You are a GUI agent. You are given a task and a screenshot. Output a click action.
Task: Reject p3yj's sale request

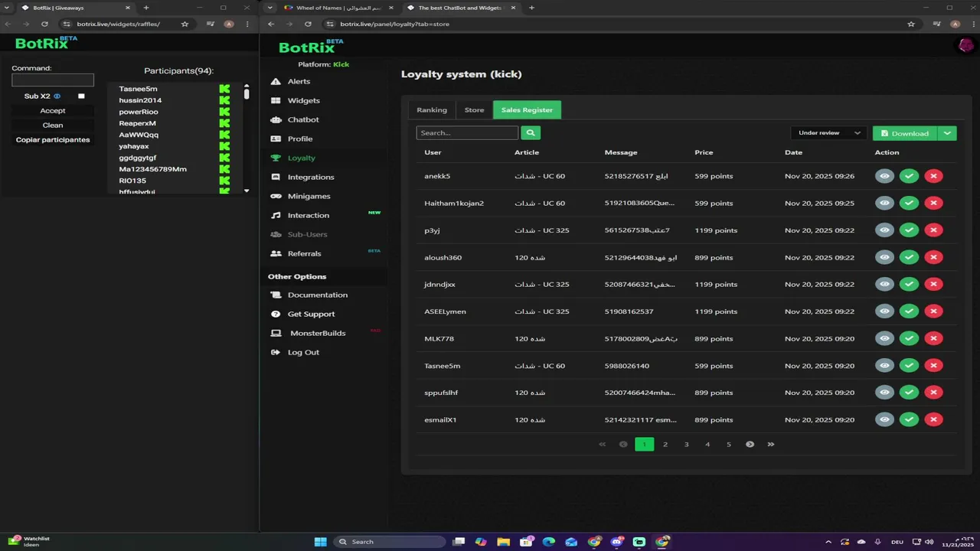(x=933, y=230)
